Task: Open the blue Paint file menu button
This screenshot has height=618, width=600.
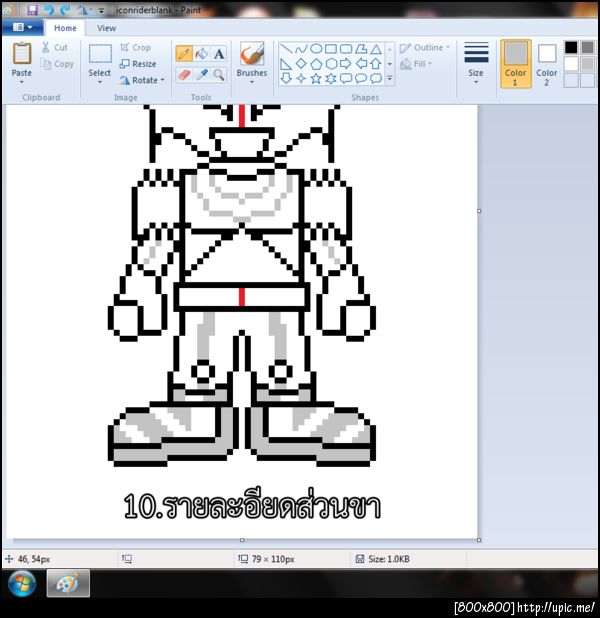Action: click(x=22, y=27)
